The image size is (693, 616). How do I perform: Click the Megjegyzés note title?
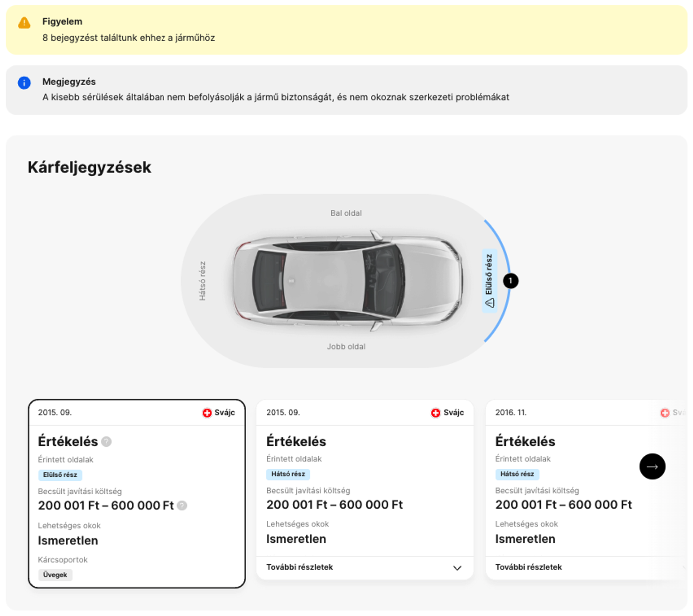coord(69,82)
